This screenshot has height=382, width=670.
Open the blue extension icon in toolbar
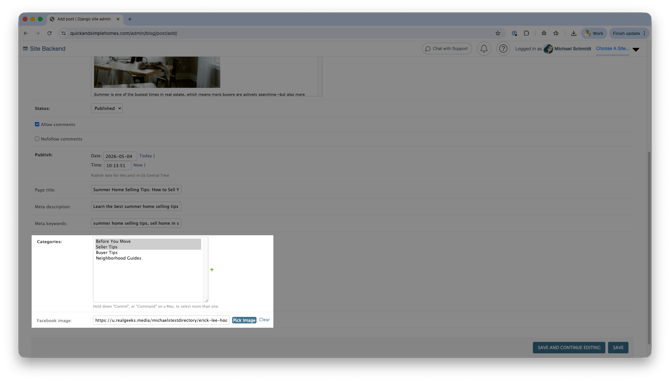click(x=514, y=33)
